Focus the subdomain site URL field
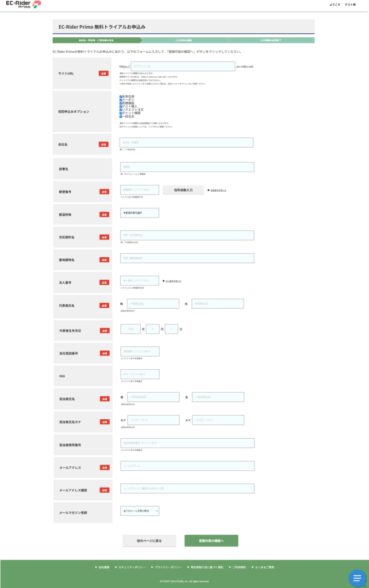 [183, 67]
